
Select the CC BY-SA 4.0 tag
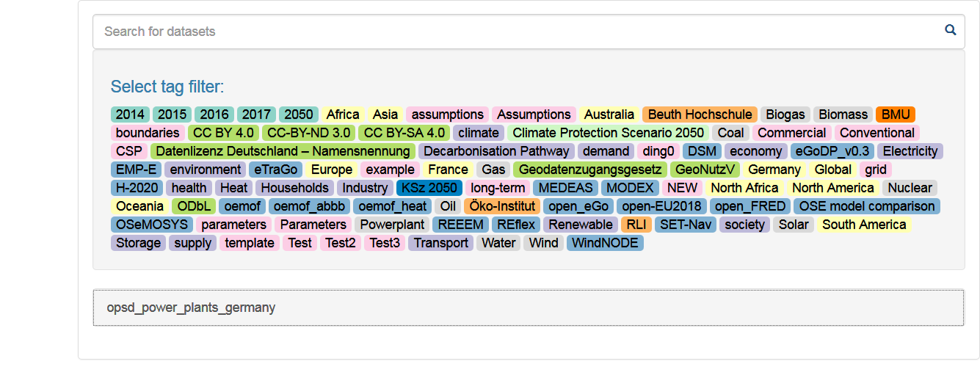(x=404, y=133)
